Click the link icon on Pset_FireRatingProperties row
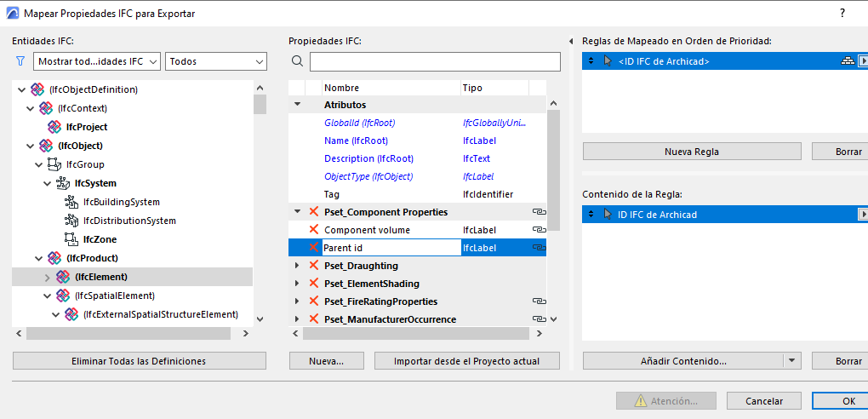Image resolution: width=868 pixels, height=419 pixels. [x=538, y=301]
